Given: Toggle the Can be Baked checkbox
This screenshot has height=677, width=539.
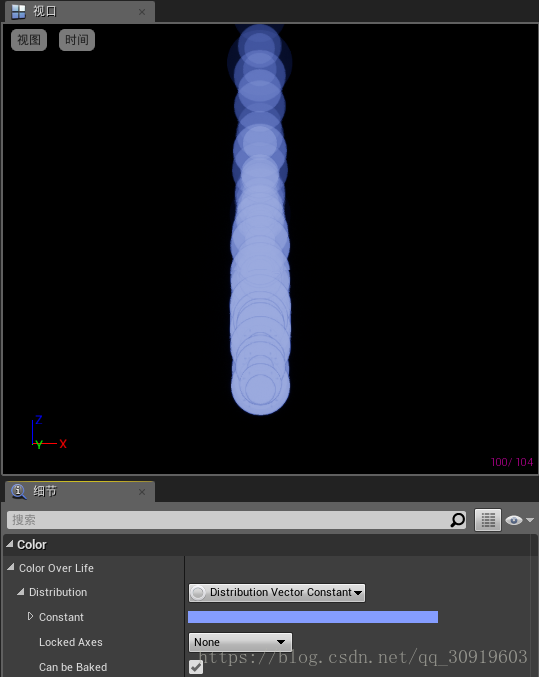Looking at the screenshot, I should coord(196,667).
